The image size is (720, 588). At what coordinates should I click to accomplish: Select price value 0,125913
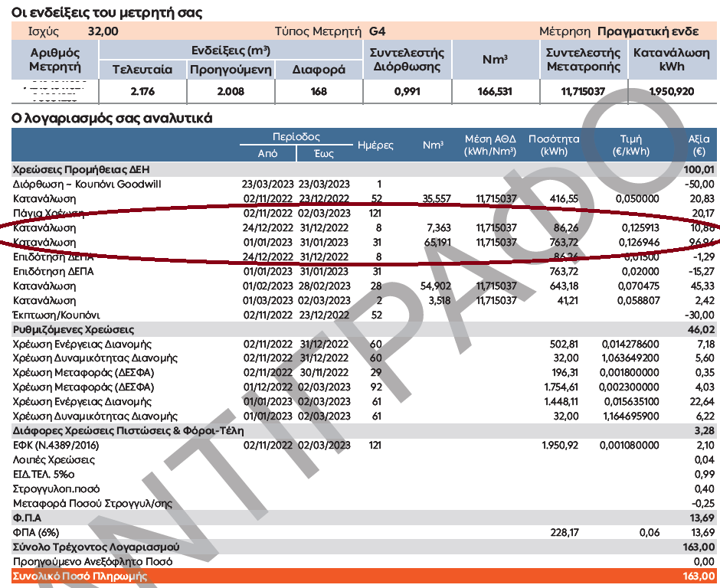pyautogui.click(x=640, y=227)
